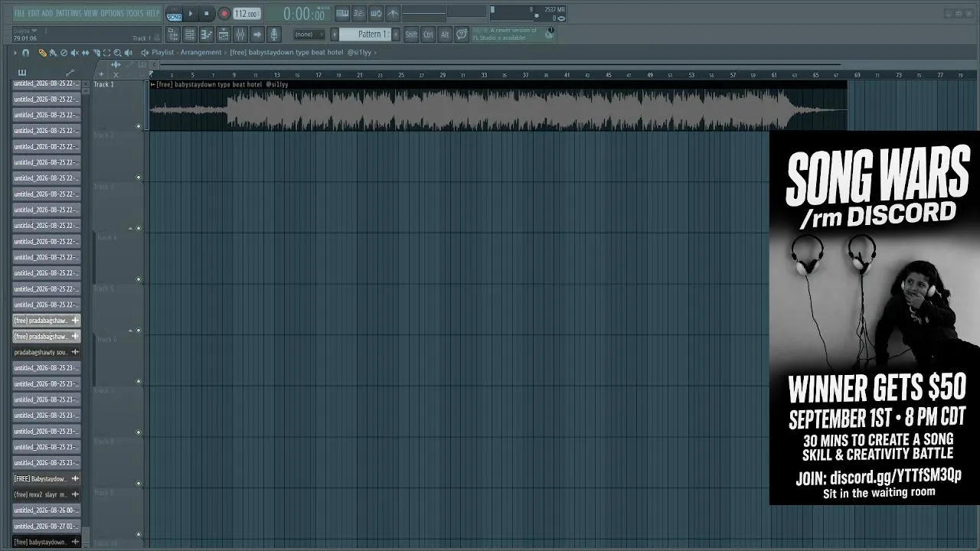Start playback with the Play button
Image resolution: width=980 pixels, height=551 pixels.
pos(191,14)
